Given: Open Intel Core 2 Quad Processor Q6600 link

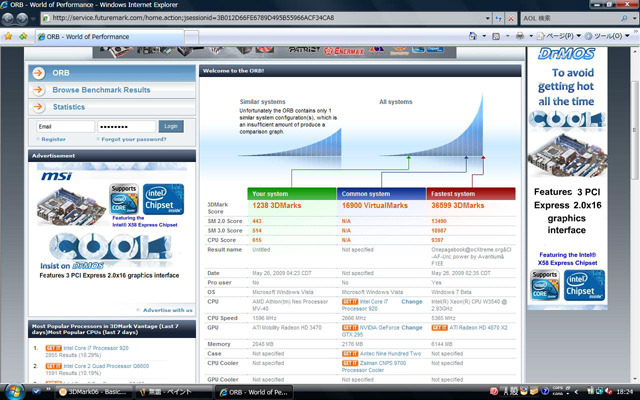Looking at the screenshot, I should (x=106, y=366).
